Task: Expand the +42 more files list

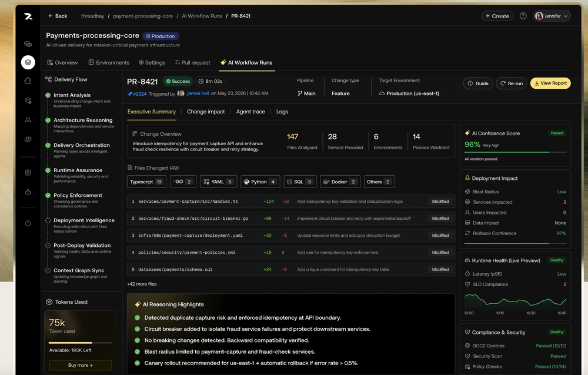Action: tap(142, 284)
